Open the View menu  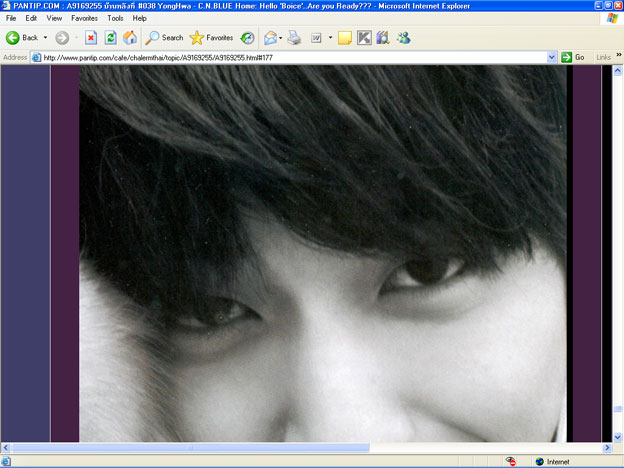tap(54, 18)
